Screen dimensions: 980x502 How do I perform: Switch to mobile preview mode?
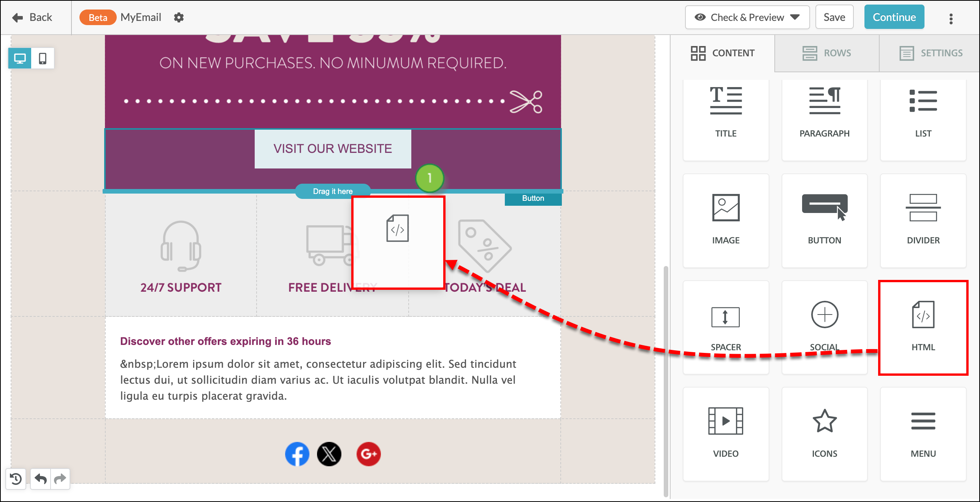tap(43, 58)
